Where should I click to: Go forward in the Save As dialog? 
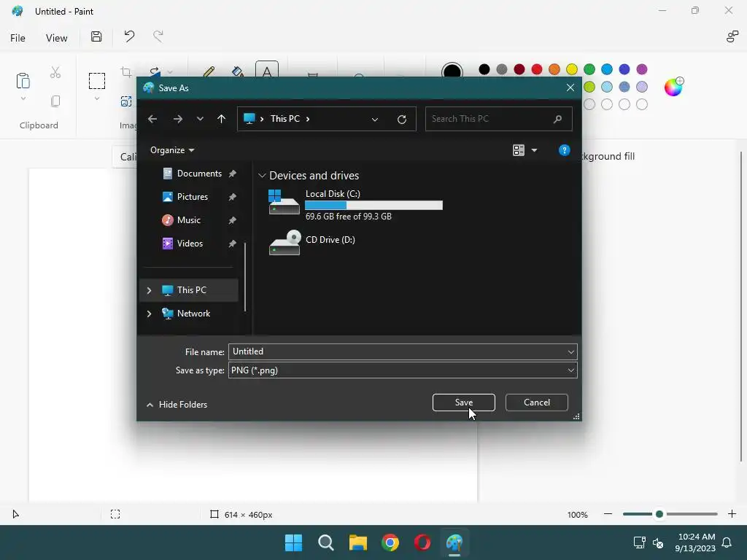178,119
